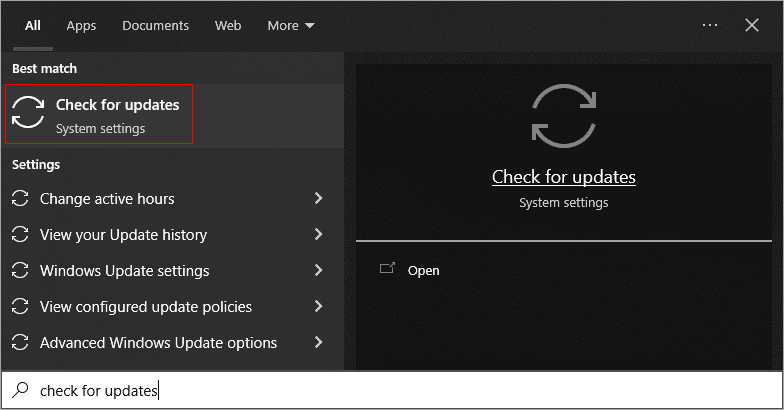The height and width of the screenshot is (410, 784).
Task: Switch to the Documents tab
Action: click(156, 26)
